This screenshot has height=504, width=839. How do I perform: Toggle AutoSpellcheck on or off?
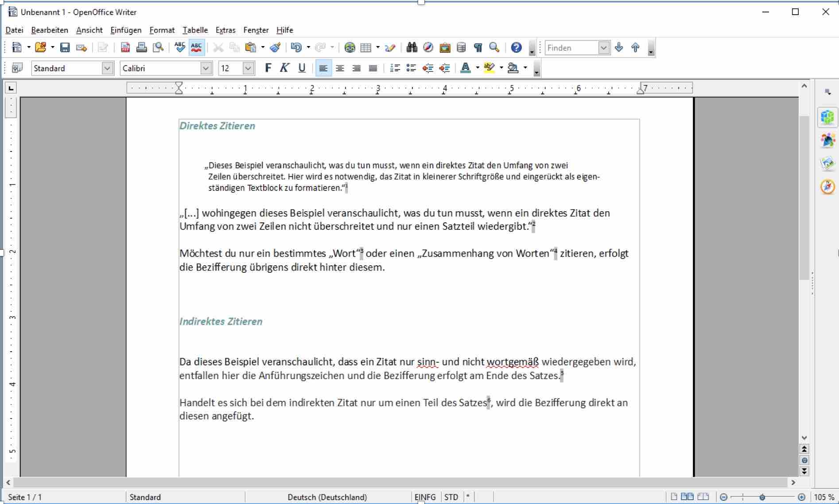pyautogui.click(x=196, y=48)
